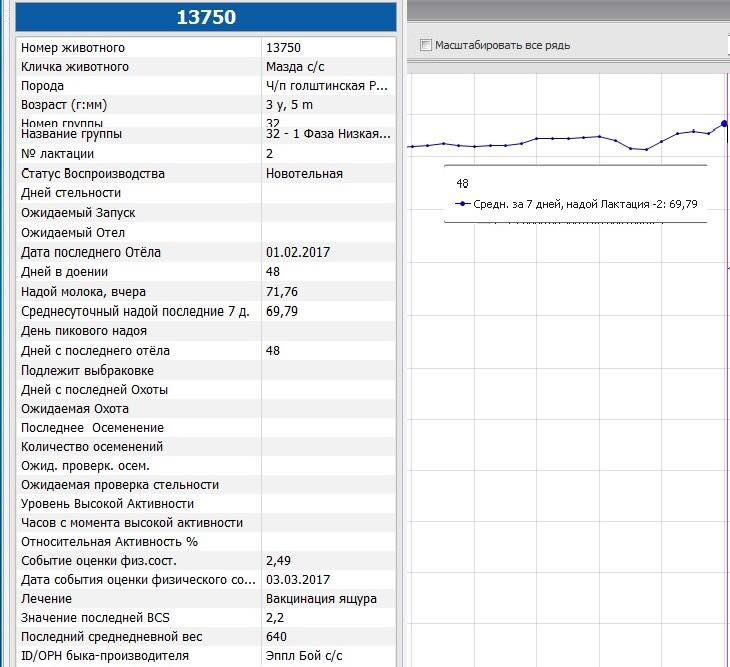Click the 'Ожидаемая Охота' row label

point(74,409)
